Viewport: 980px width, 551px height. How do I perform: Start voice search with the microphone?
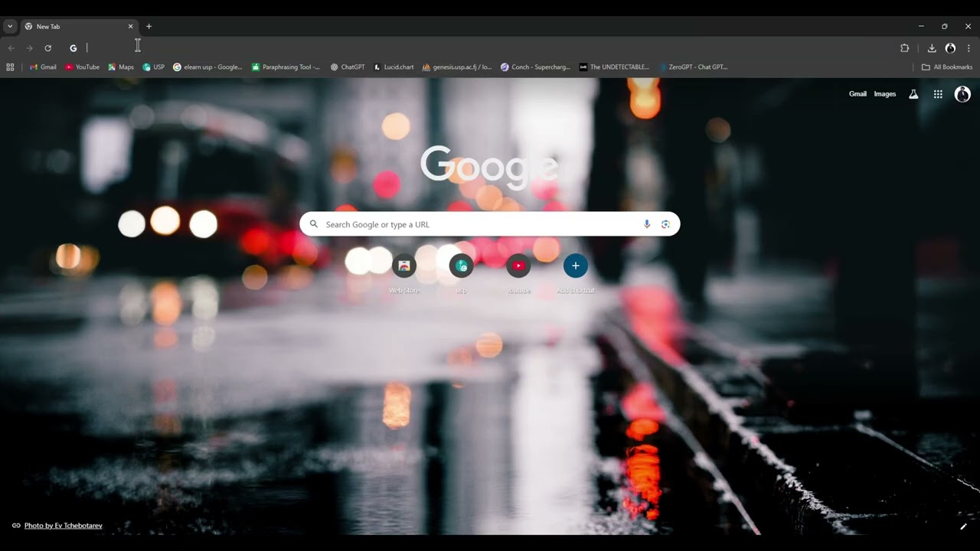647,224
